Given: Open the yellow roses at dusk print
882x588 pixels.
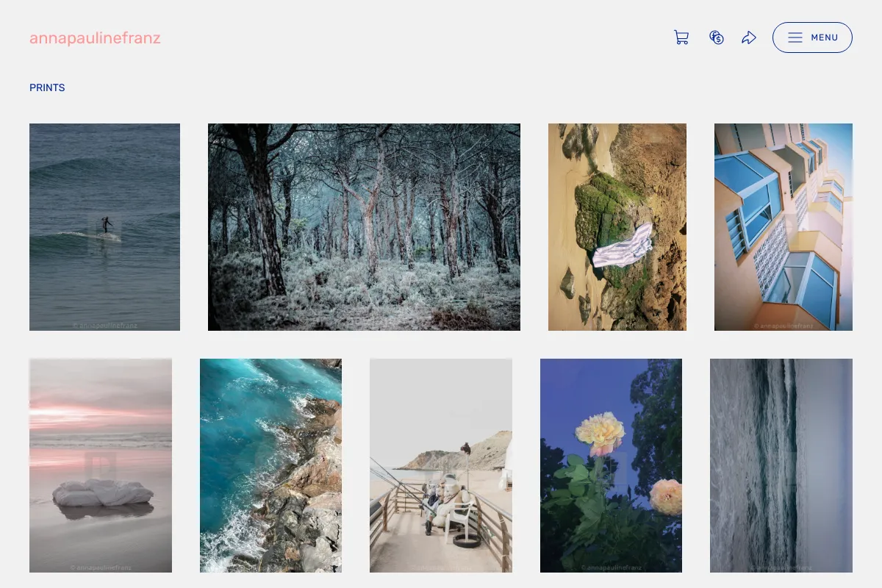Looking at the screenshot, I should (611, 465).
